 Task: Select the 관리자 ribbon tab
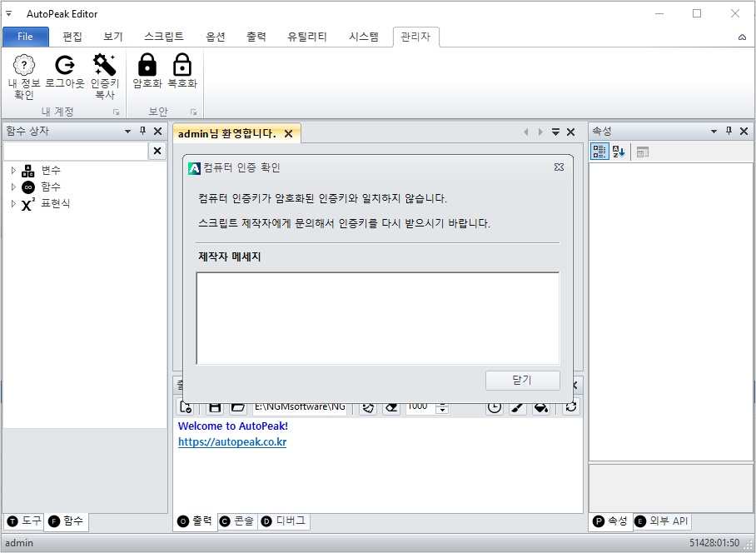point(415,37)
